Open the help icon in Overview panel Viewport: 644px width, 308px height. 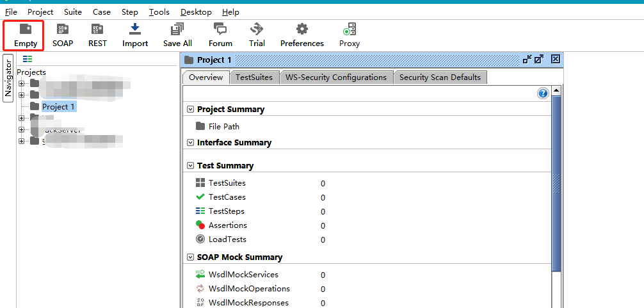(543, 93)
